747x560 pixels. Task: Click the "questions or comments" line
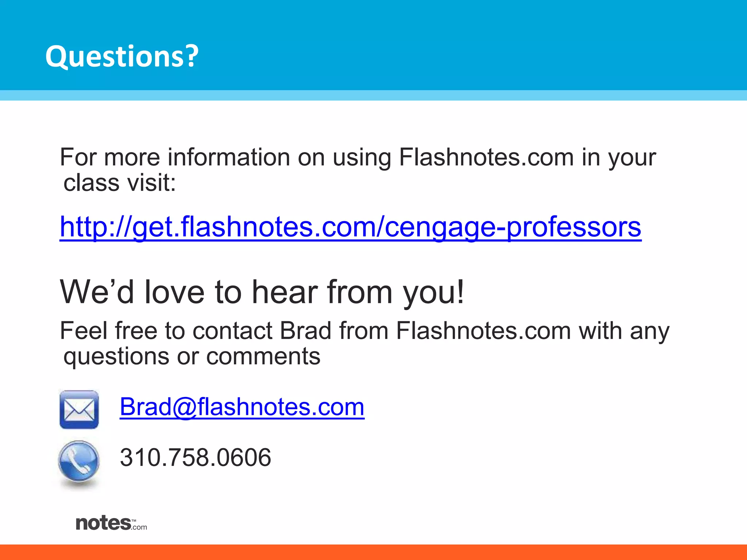192,356
